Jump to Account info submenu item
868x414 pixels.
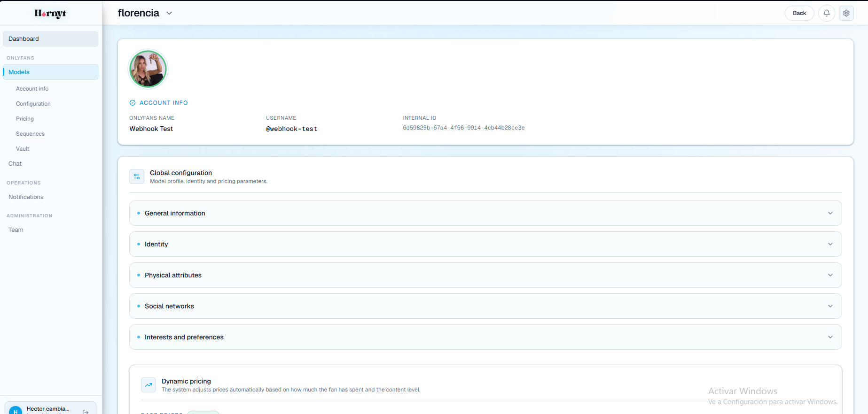pyautogui.click(x=32, y=89)
